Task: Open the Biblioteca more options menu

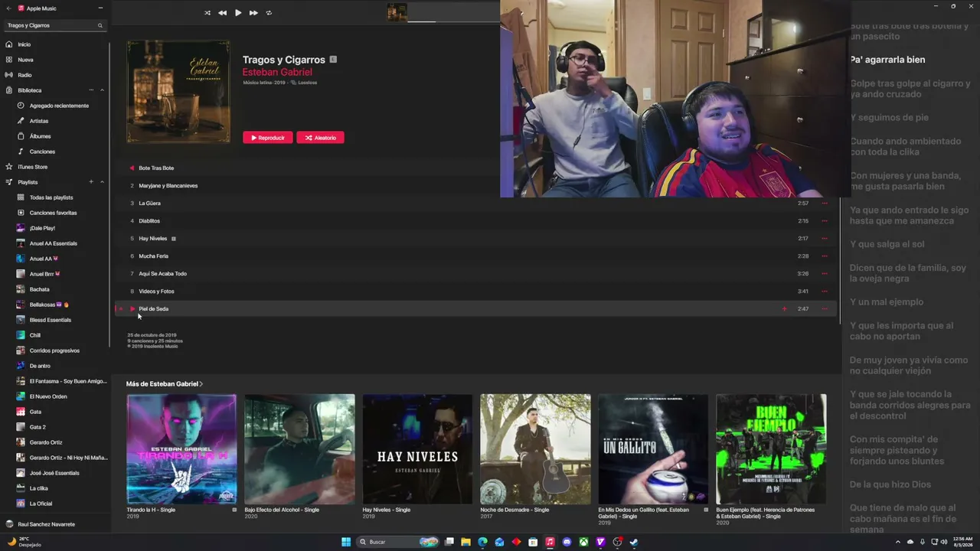Action: click(91, 90)
